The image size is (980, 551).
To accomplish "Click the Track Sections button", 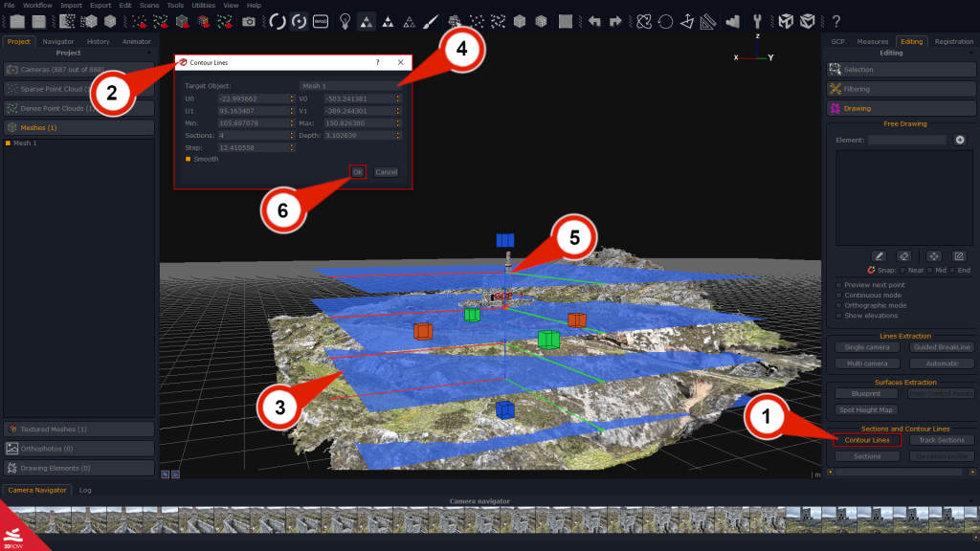I will (x=941, y=440).
